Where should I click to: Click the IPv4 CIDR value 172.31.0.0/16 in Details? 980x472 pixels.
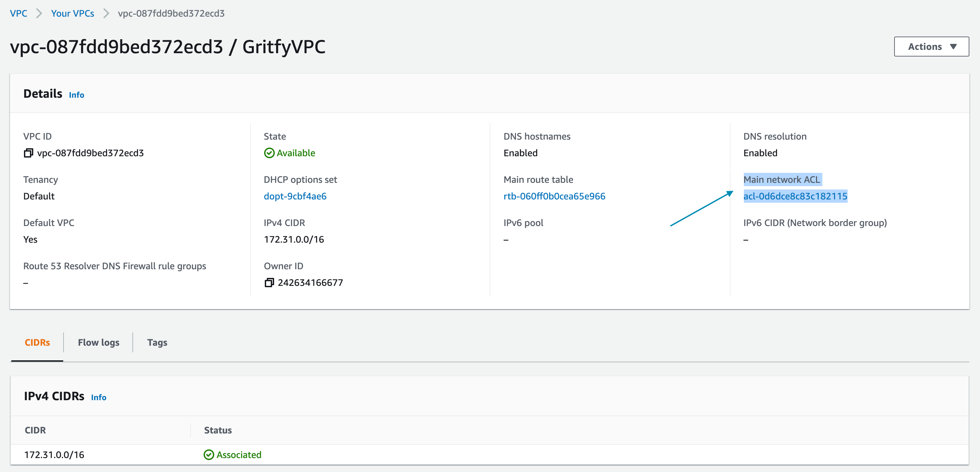tap(294, 239)
